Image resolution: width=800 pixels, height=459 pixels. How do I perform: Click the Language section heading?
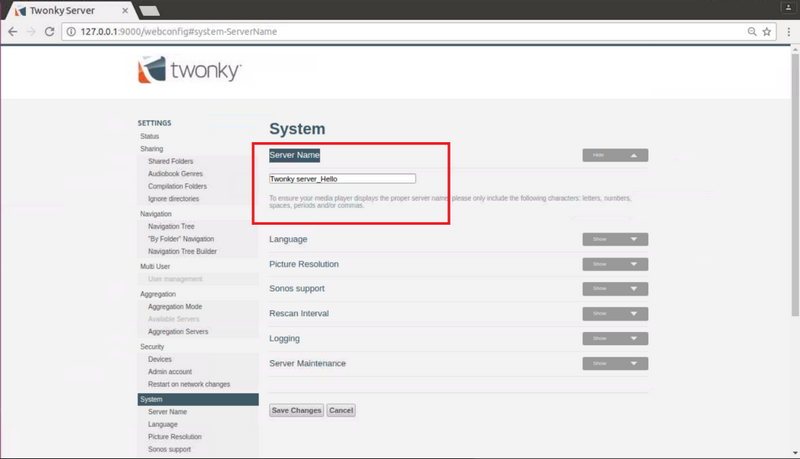point(288,239)
